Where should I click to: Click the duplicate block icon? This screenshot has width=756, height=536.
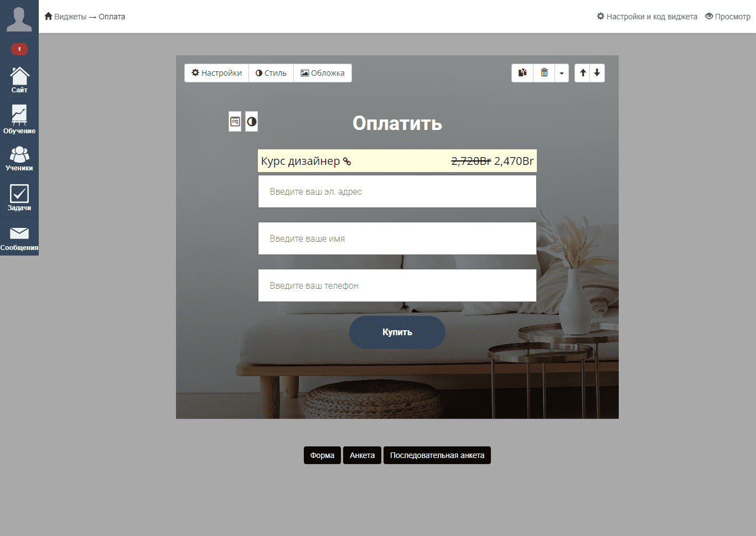(x=522, y=73)
